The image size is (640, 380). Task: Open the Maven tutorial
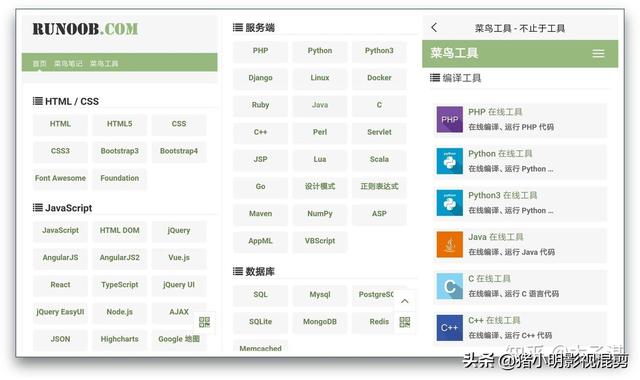tap(260, 214)
